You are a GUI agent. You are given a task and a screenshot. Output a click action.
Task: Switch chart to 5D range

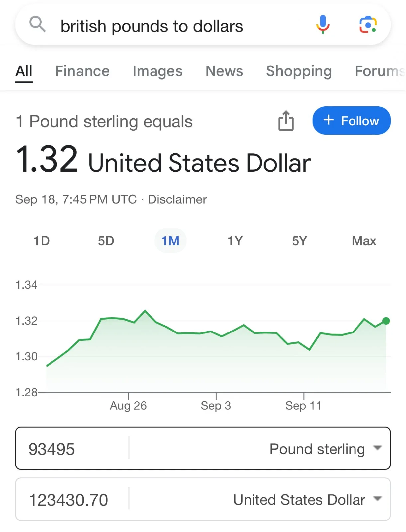click(106, 241)
